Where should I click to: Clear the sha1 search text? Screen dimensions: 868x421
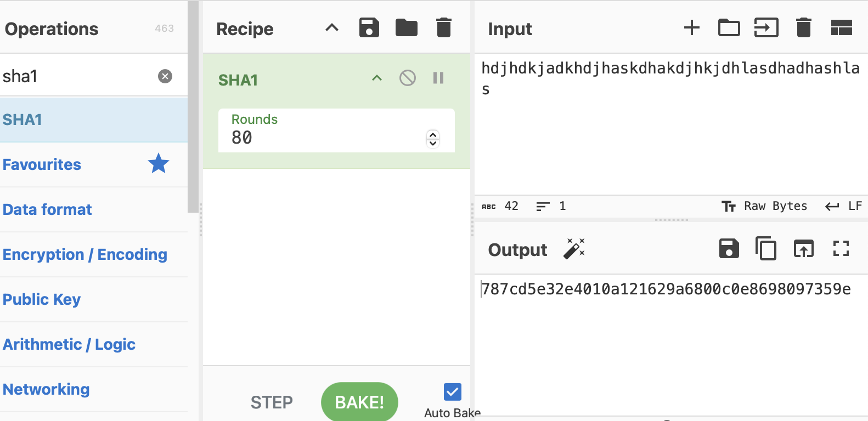165,76
